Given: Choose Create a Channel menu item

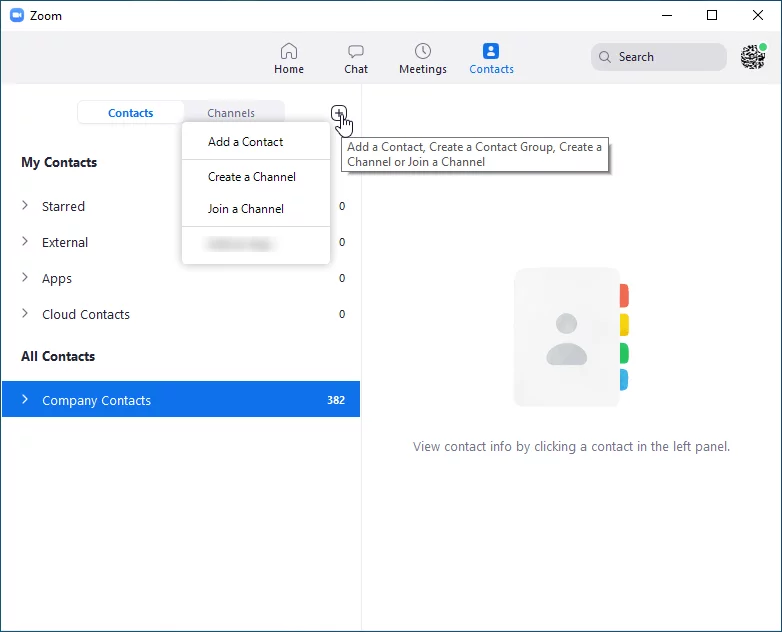Looking at the screenshot, I should [252, 177].
